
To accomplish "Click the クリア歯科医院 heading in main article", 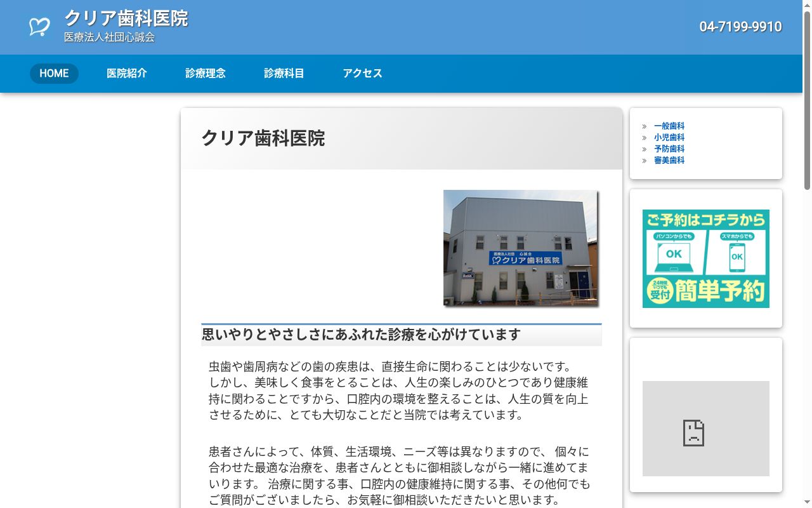I will (263, 138).
